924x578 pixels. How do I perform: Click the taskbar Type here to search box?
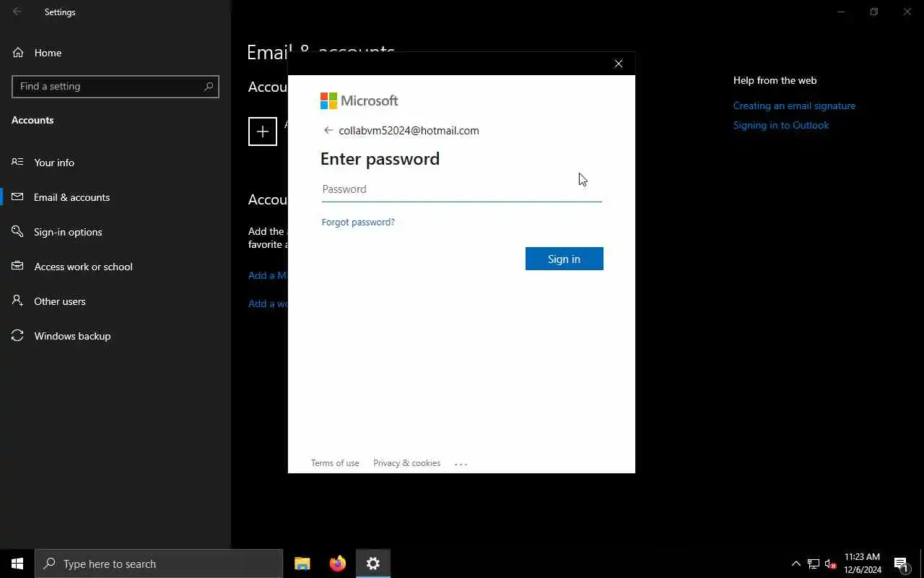[159, 564]
